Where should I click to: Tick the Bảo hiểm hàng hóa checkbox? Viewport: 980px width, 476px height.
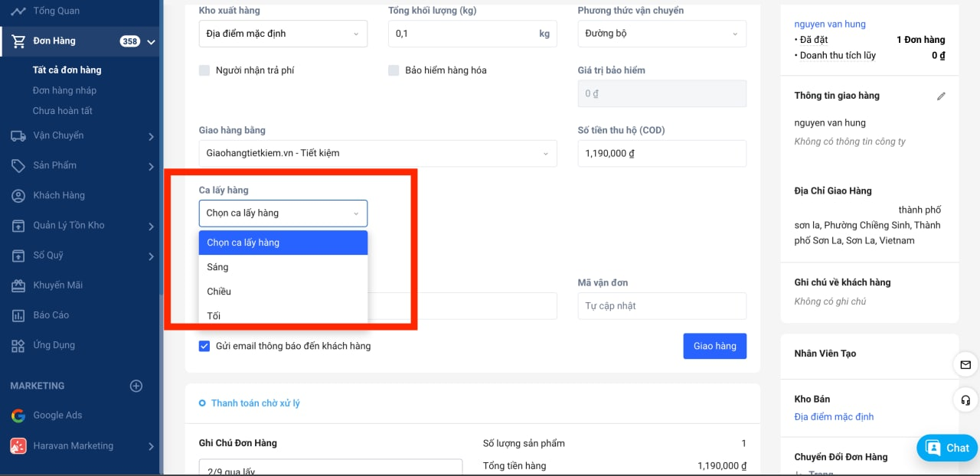(x=394, y=70)
